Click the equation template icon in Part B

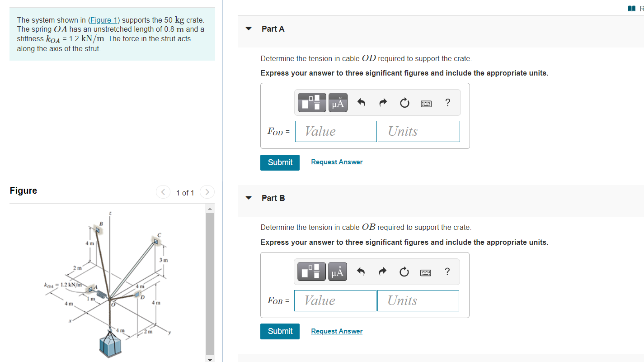click(x=311, y=271)
